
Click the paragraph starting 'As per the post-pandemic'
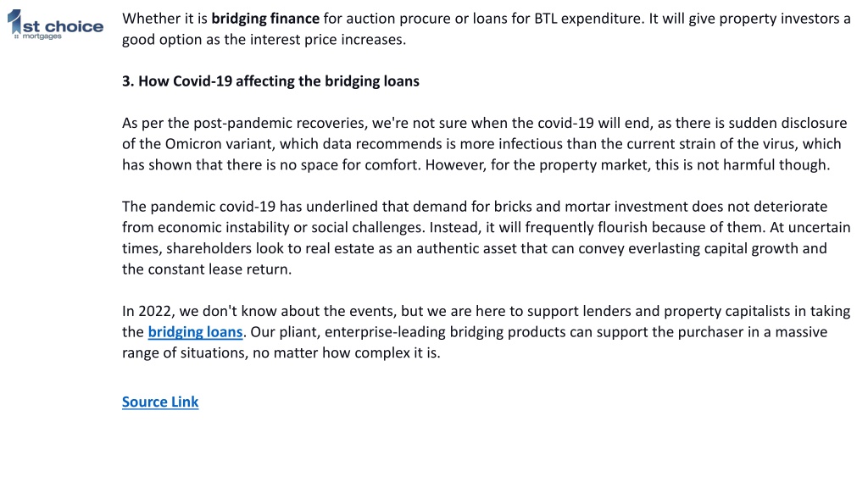coord(484,144)
